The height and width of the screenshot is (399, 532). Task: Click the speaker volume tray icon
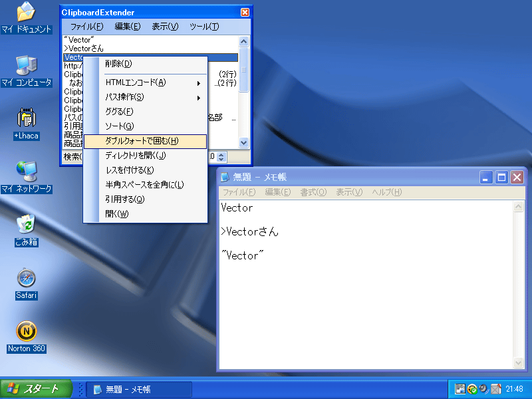(x=483, y=389)
